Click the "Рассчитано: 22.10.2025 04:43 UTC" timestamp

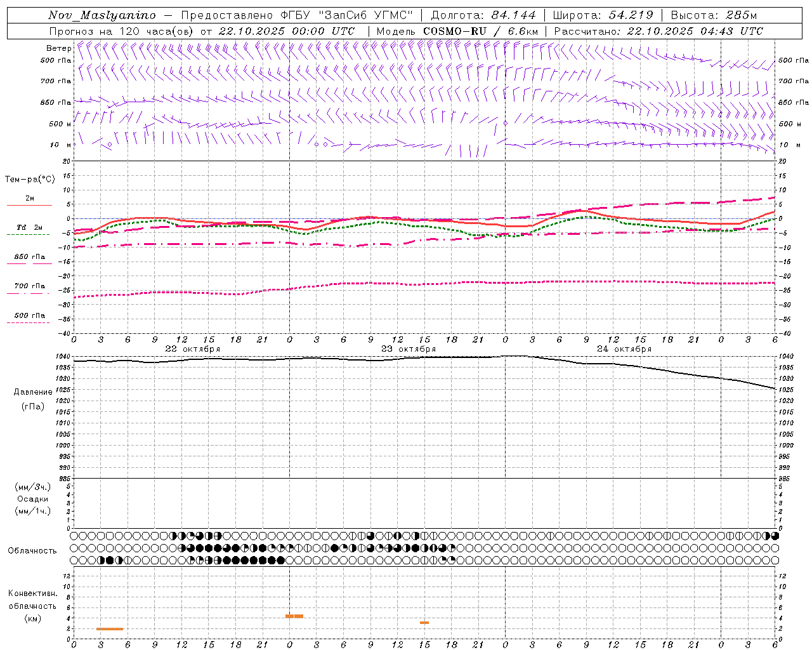coord(658,31)
